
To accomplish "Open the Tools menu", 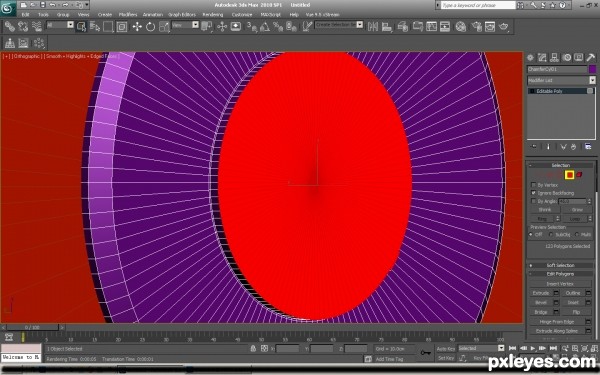I will (43, 15).
